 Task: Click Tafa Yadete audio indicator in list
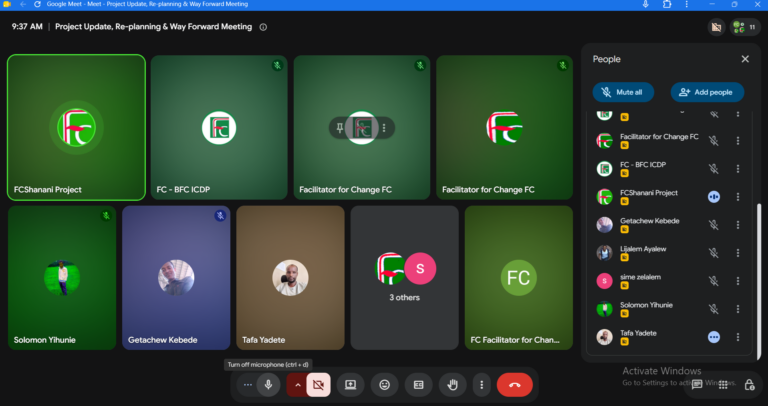tap(714, 337)
